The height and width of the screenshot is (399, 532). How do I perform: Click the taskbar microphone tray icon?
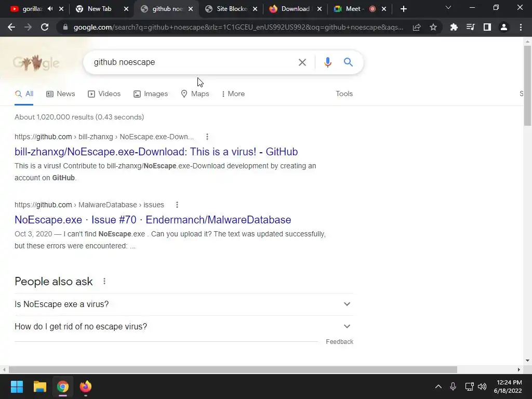tap(453, 387)
